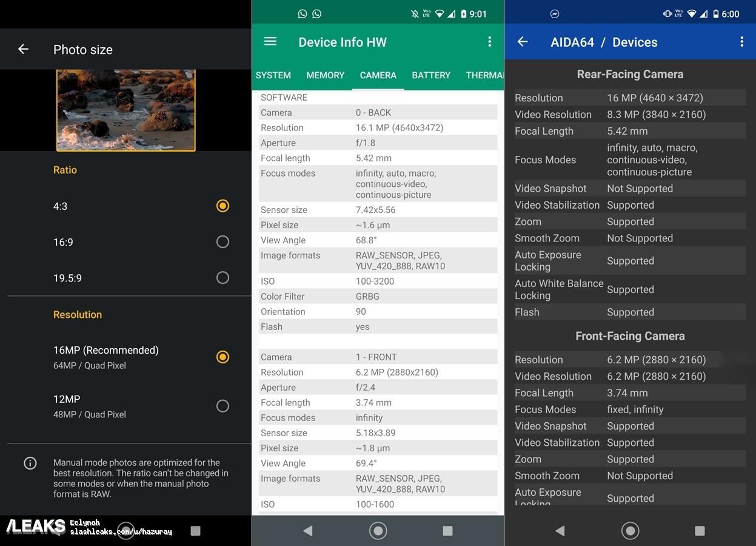The width and height of the screenshot is (756, 546).
Task: Tap the Messenger notification icon
Action: 554,14
